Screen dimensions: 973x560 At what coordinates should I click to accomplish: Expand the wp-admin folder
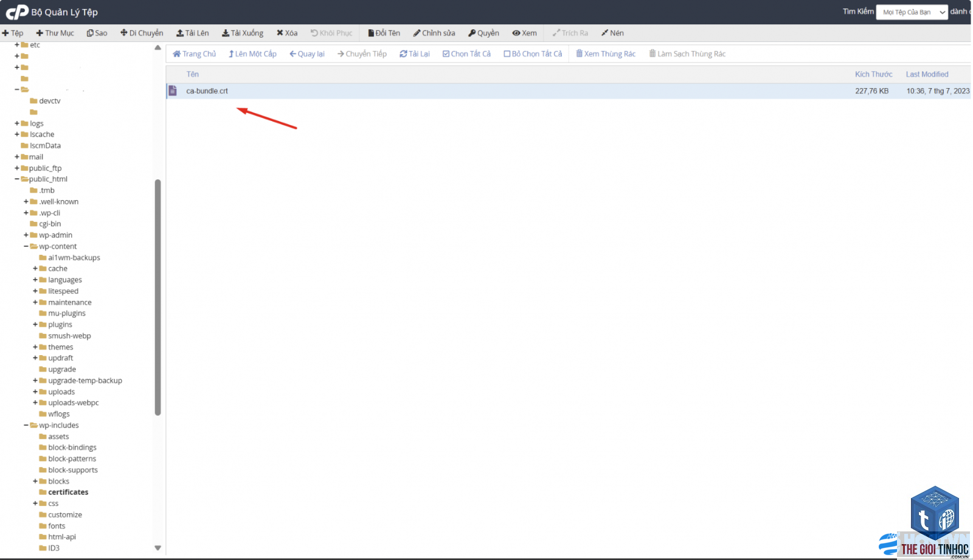point(26,235)
